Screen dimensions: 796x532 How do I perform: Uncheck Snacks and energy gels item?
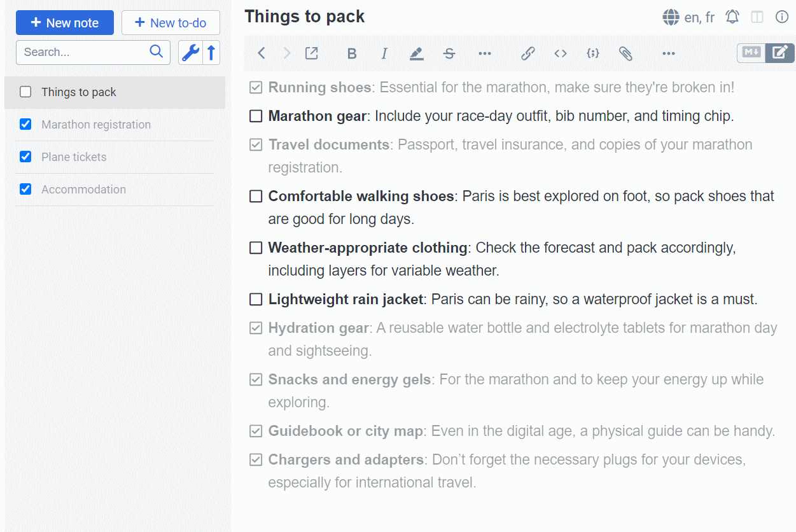[256, 380]
